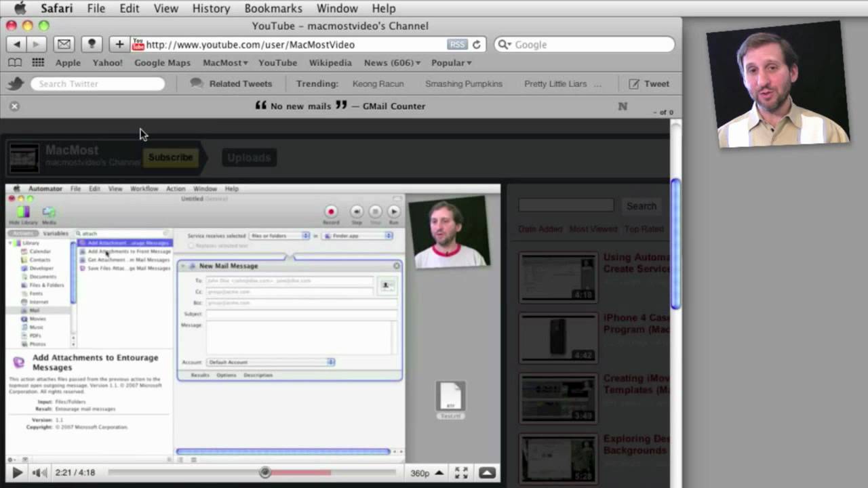Click the plus add bookmark button
868x488 pixels.
click(x=119, y=44)
